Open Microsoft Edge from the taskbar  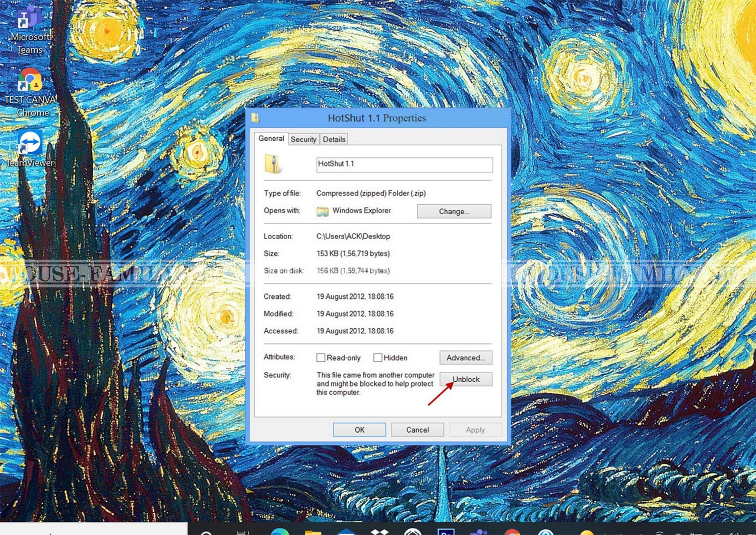(280, 531)
